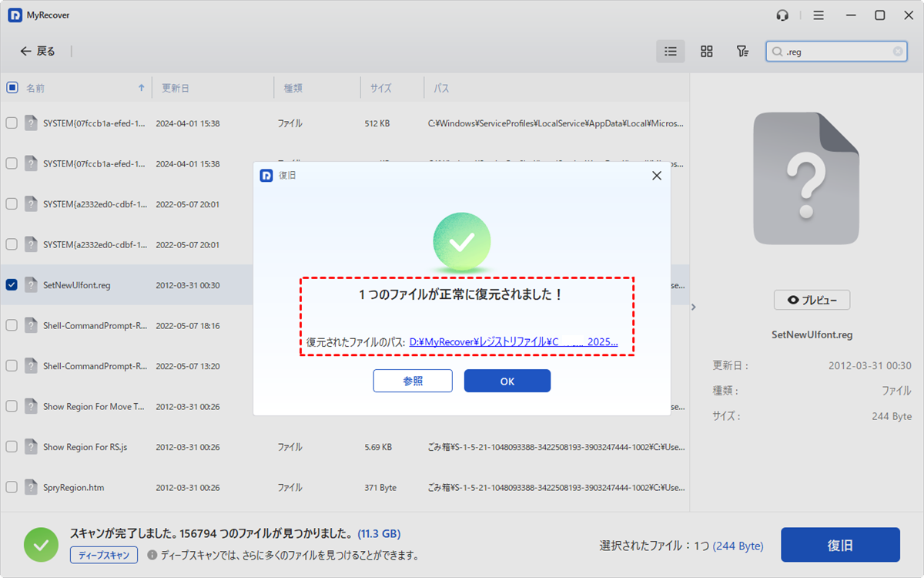Switch to grid thumbnail view
The height and width of the screenshot is (578, 924).
[x=706, y=52]
